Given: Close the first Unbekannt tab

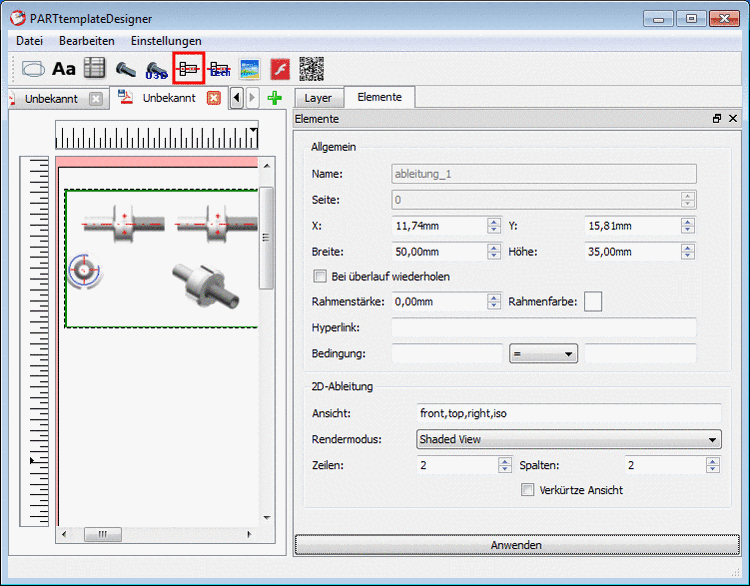Looking at the screenshot, I should [x=96, y=99].
